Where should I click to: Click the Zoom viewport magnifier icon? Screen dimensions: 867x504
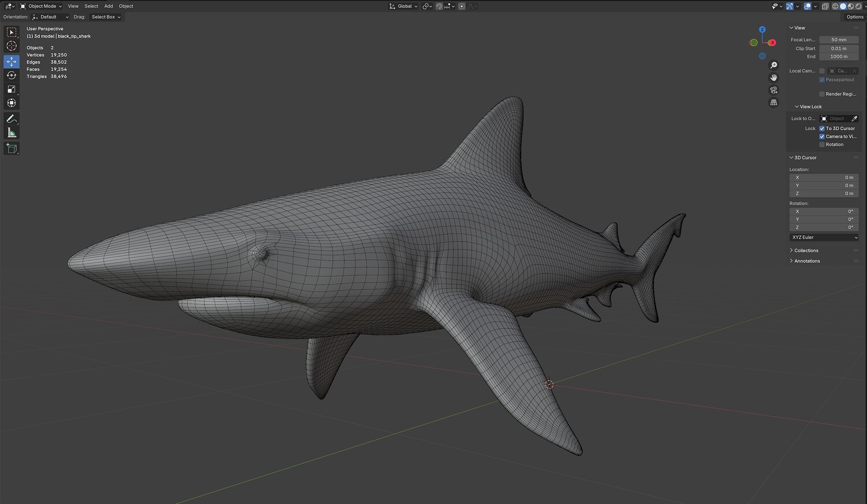click(x=774, y=65)
